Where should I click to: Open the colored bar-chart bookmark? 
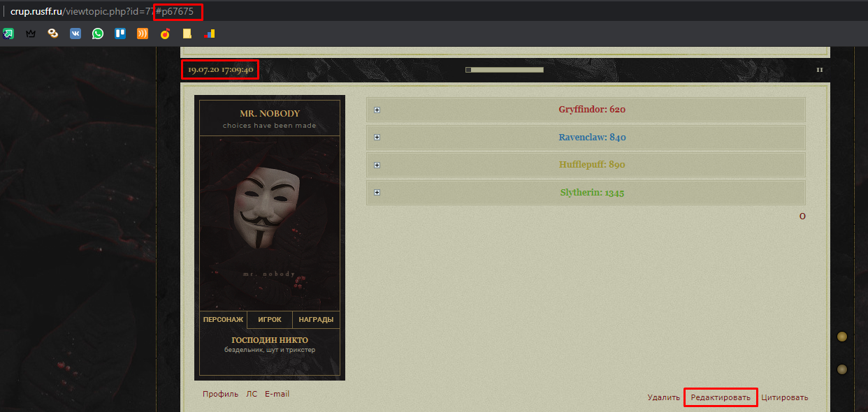209,33
